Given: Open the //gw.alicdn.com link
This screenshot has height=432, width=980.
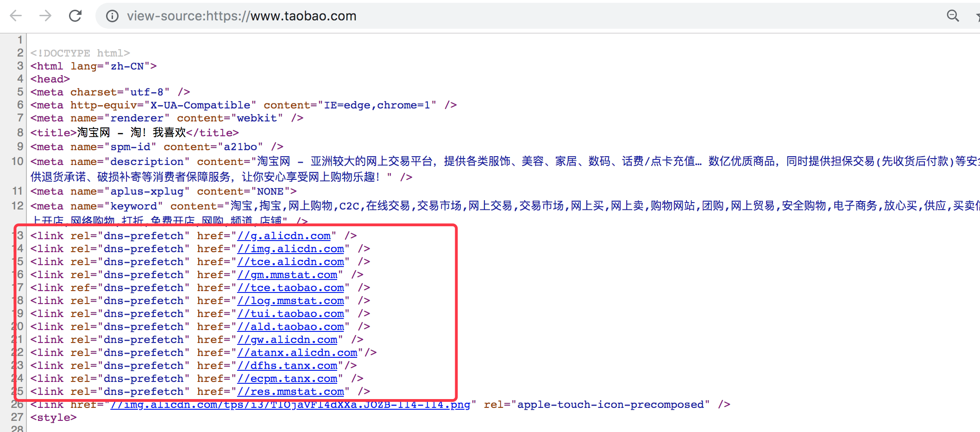Looking at the screenshot, I should (x=287, y=340).
